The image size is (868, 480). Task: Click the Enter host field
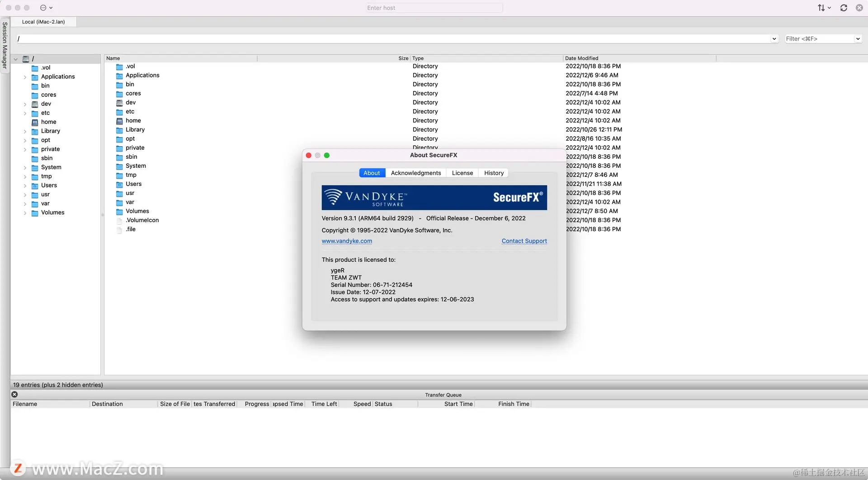[x=434, y=8]
